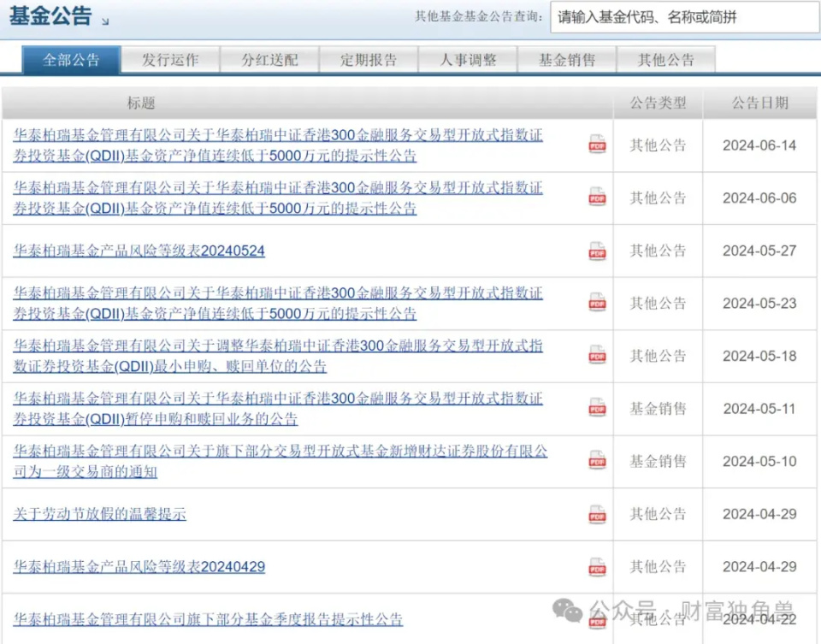The image size is (821, 644).
Task: Open the 暂停申购和赎回业务 announcement link
Action: tap(278, 409)
